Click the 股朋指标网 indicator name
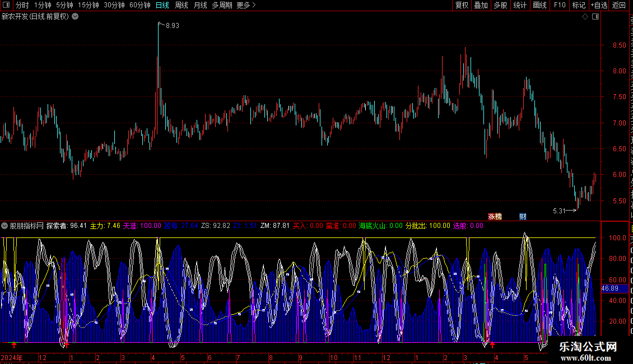The width and height of the screenshot is (633, 364). pyautogui.click(x=27, y=226)
